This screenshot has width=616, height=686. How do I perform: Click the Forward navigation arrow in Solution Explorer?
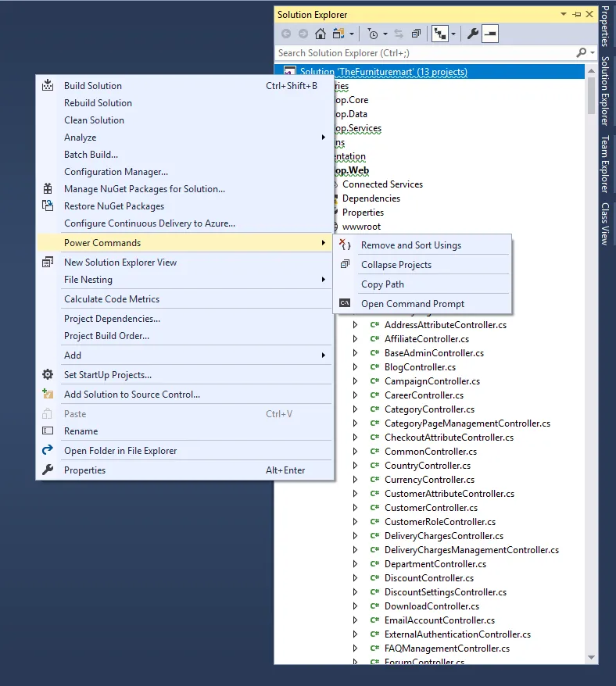point(303,34)
